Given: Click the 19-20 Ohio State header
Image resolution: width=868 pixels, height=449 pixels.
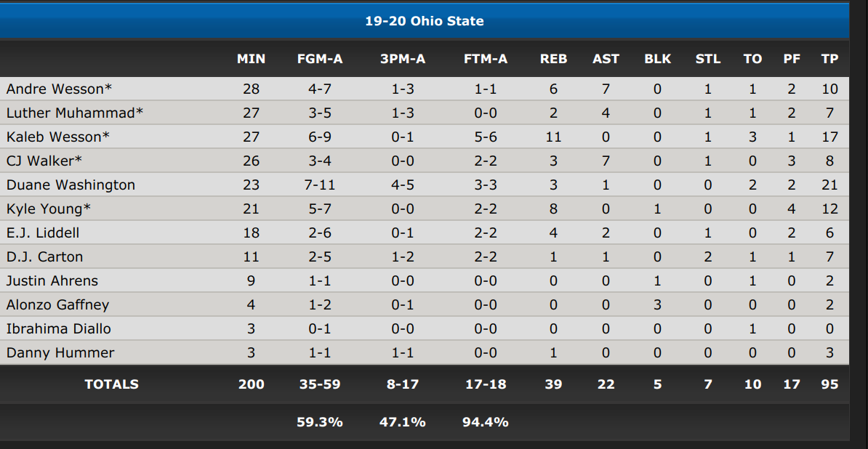Looking at the screenshot, I should pyautogui.click(x=424, y=21).
